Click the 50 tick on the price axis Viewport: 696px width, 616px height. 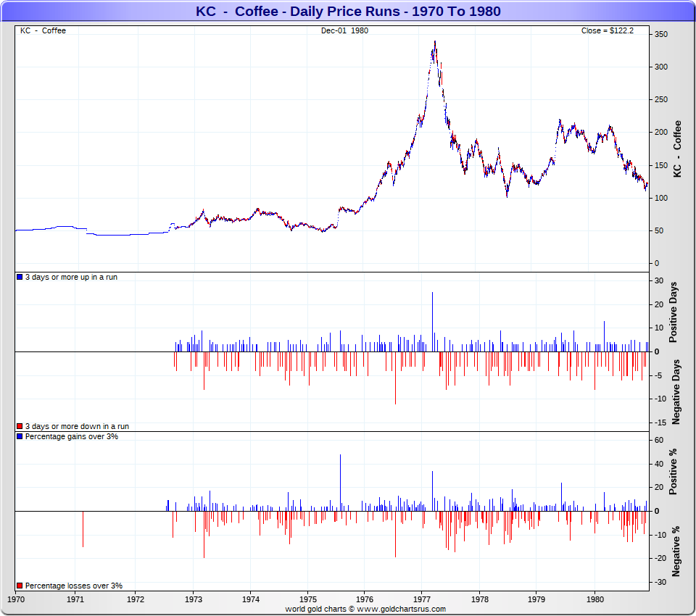[659, 230]
